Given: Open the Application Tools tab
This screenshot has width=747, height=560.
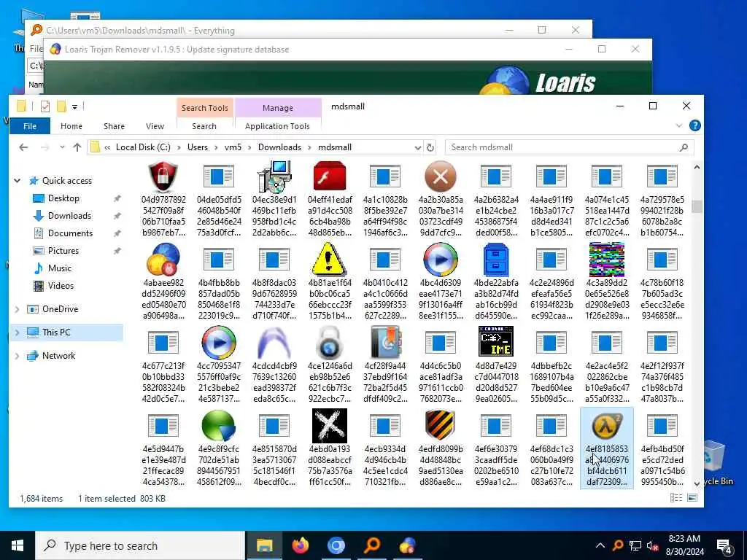Looking at the screenshot, I should 277,126.
